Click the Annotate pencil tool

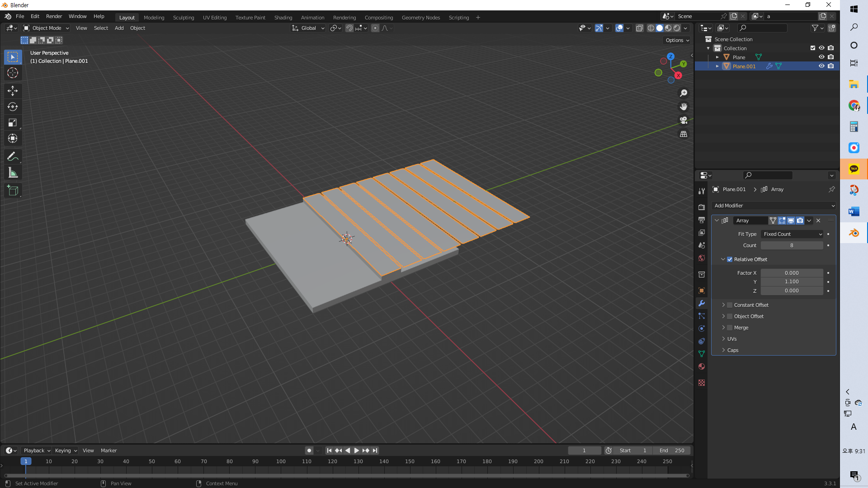tap(13, 156)
